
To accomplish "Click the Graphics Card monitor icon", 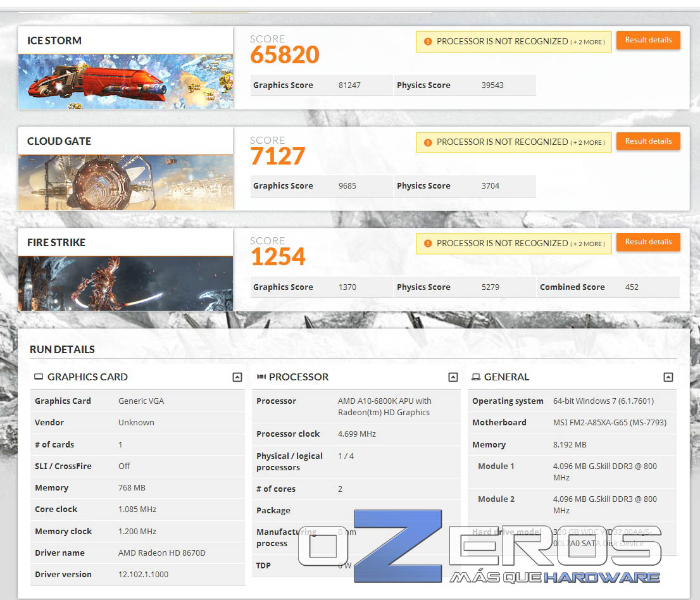I will point(39,377).
